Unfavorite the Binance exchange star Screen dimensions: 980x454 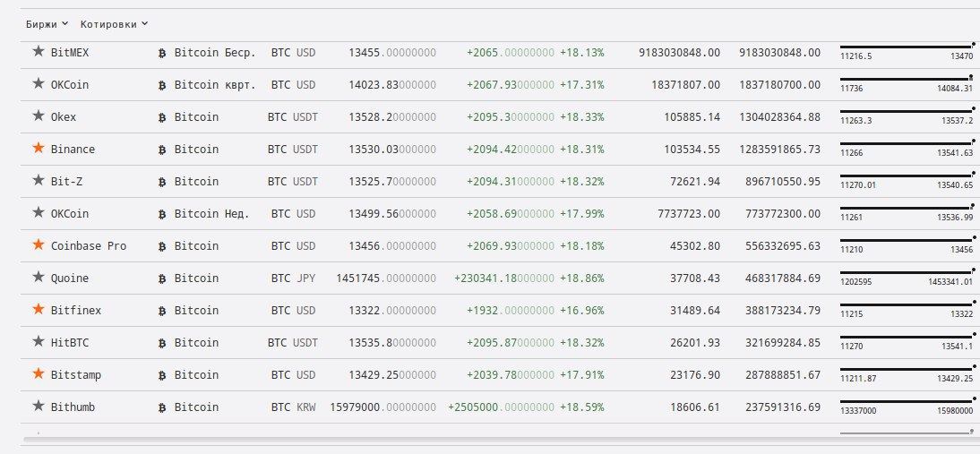pos(38,149)
